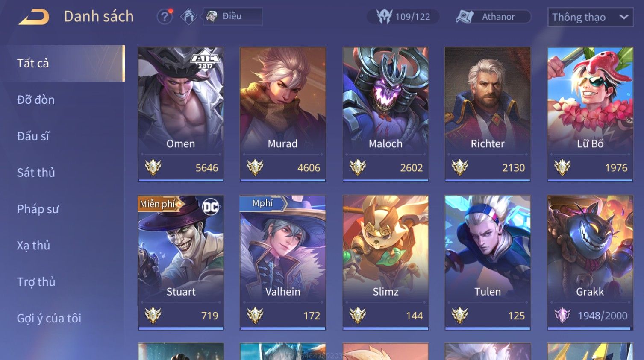Click the DC logo on Stuart card
644x360 pixels.
tap(210, 207)
